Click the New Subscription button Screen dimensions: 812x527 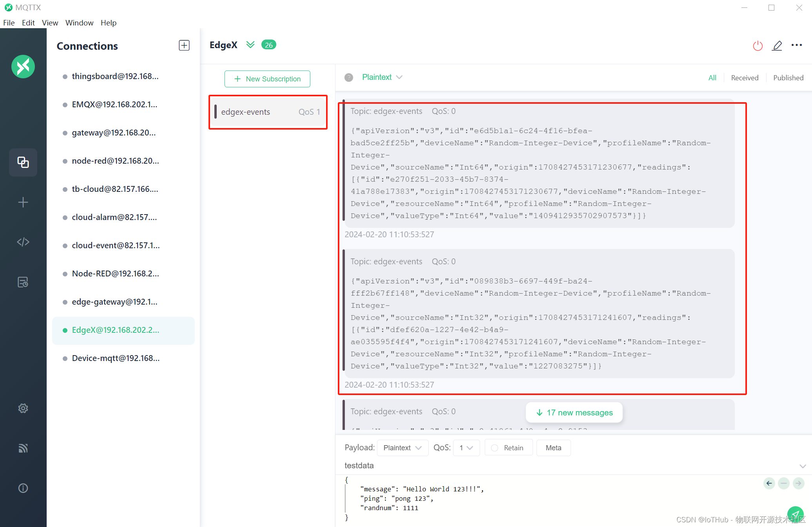click(267, 79)
